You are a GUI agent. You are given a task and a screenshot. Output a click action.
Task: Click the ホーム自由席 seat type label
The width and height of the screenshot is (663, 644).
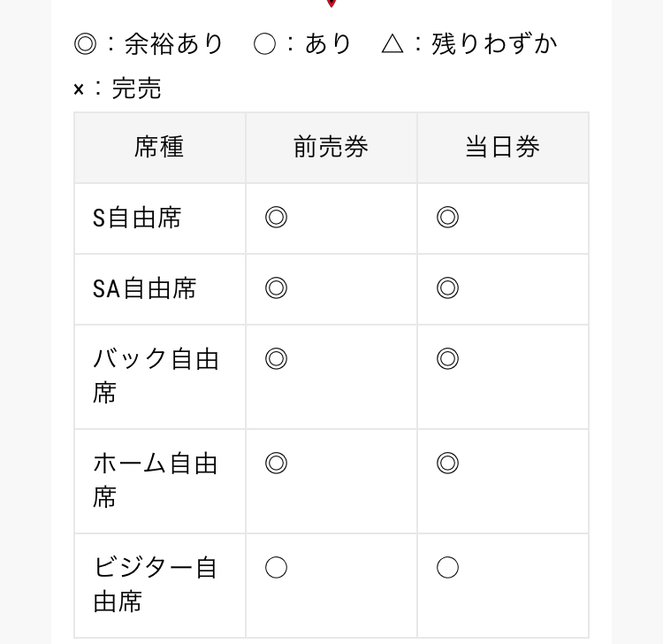[156, 480]
